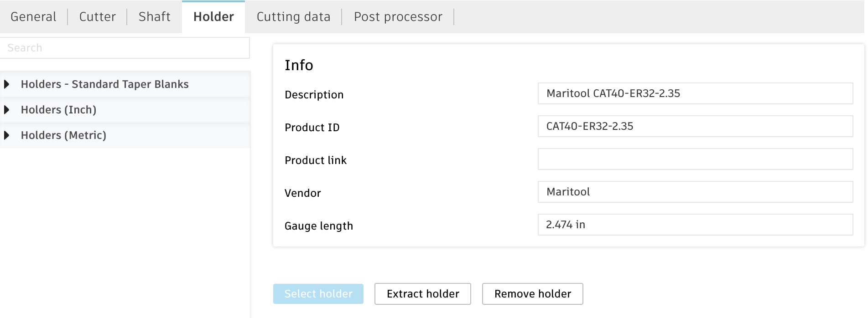Select Holders (Metric) tree item label
This screenshot has height=318, width=868.
tap(63, 135)
